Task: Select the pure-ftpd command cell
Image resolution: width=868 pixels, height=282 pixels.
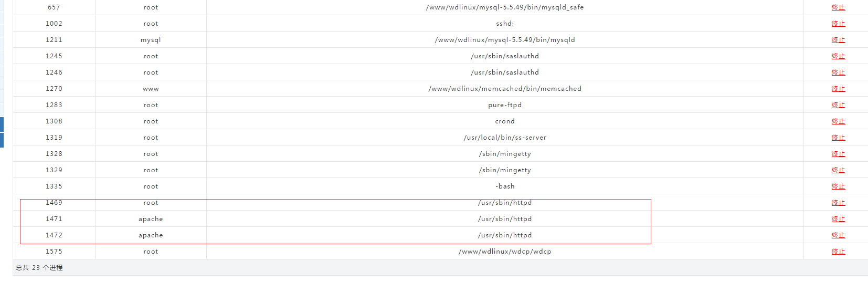Action: pos(505,105)
